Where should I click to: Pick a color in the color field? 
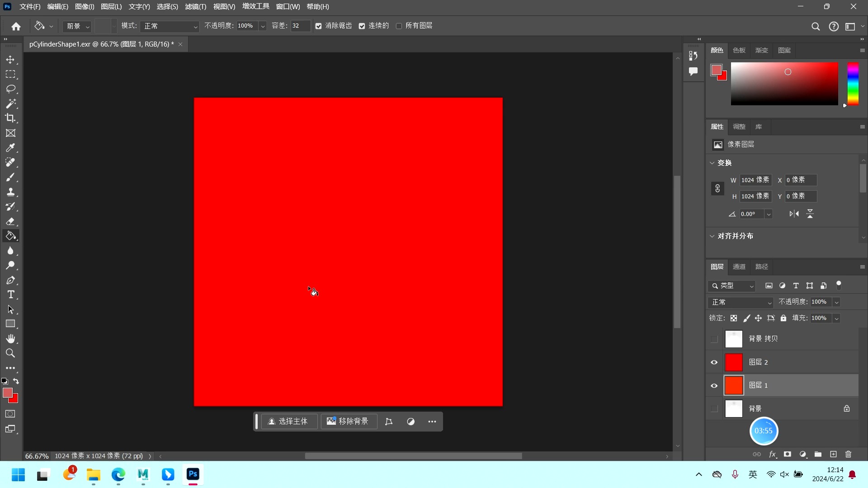pos(784,84)
